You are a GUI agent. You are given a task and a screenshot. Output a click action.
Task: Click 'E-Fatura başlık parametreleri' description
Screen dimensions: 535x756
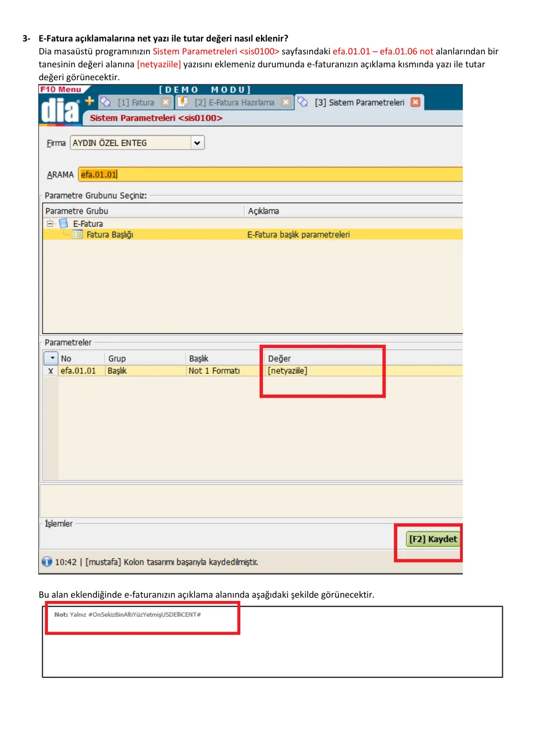pyautogui.click(x=298, y=234)
